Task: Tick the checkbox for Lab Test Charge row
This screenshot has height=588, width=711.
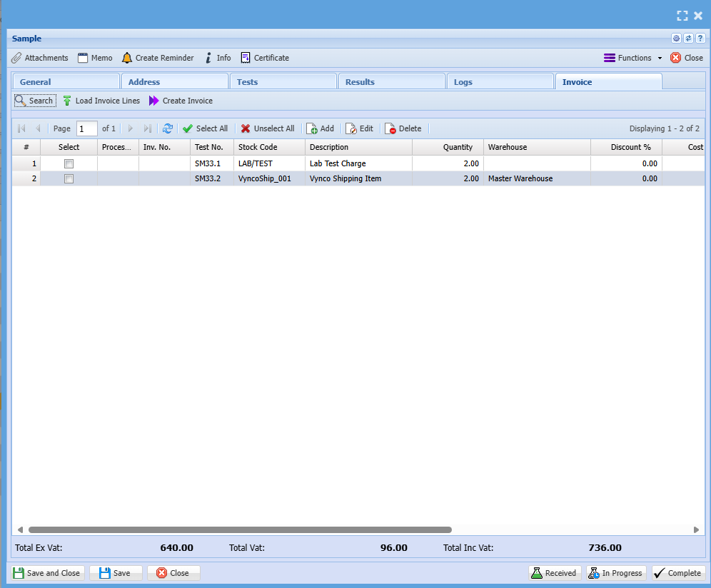Action: coord(69,163)
